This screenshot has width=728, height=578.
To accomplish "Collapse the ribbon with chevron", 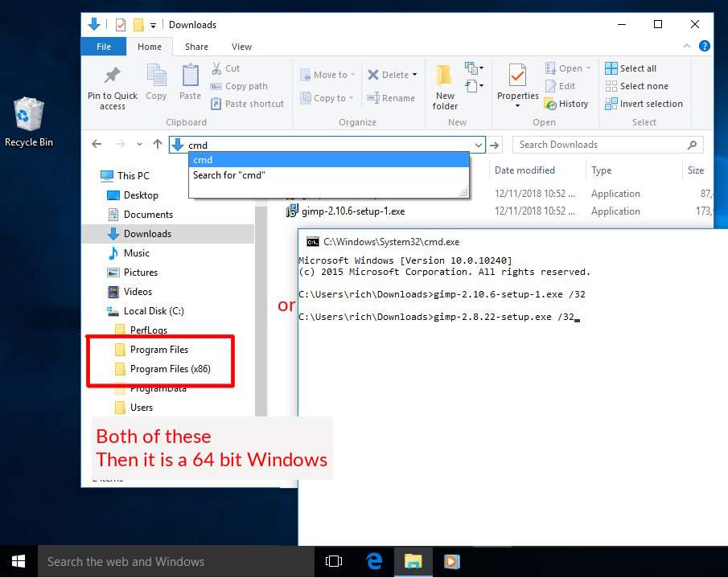I will point(687,46).
